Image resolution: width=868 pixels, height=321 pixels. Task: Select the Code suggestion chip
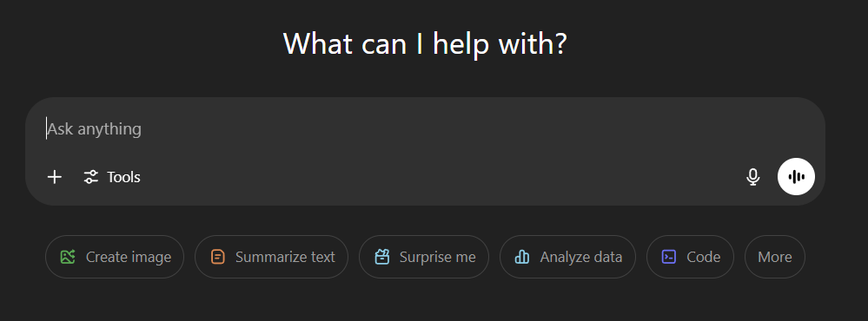coord(690,257)
